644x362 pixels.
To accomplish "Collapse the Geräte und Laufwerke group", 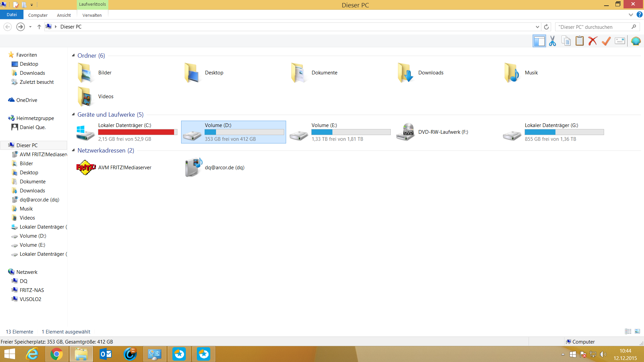I will [73, 114].
